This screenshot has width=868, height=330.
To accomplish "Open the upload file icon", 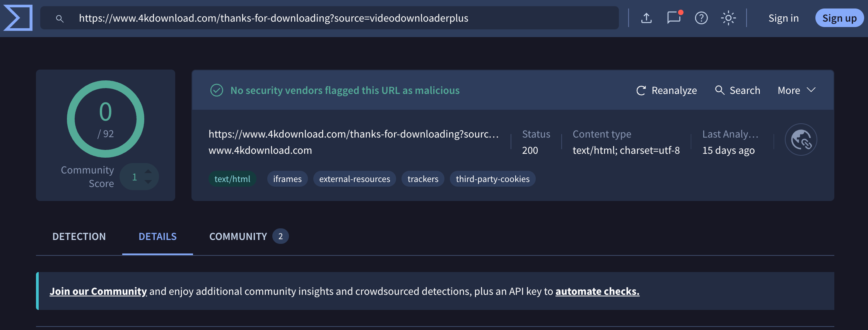I will point(646,18).
